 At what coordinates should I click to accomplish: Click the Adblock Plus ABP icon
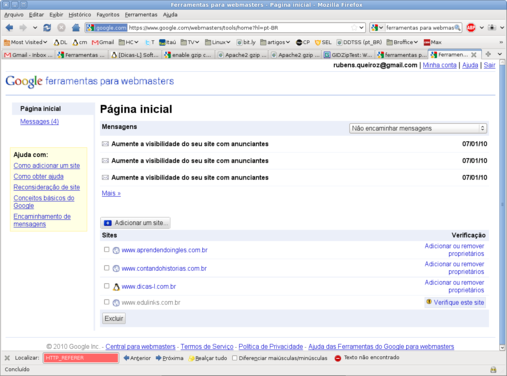coord(471,28)
